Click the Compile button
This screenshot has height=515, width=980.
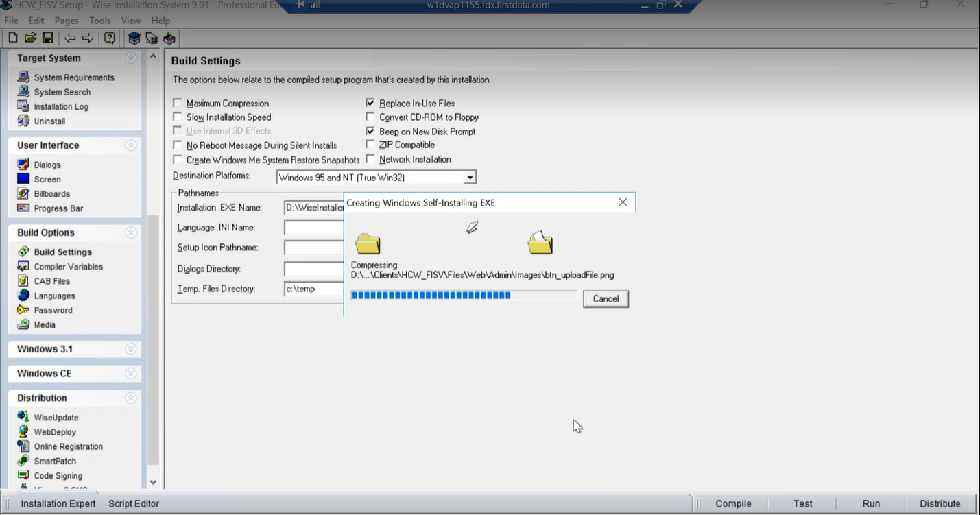point(733,503)
